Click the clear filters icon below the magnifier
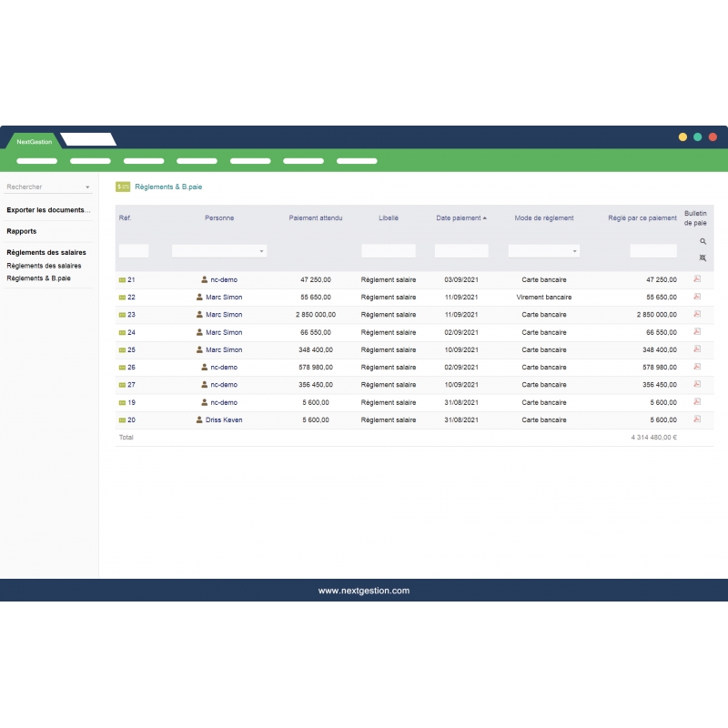 coord(703,258)
